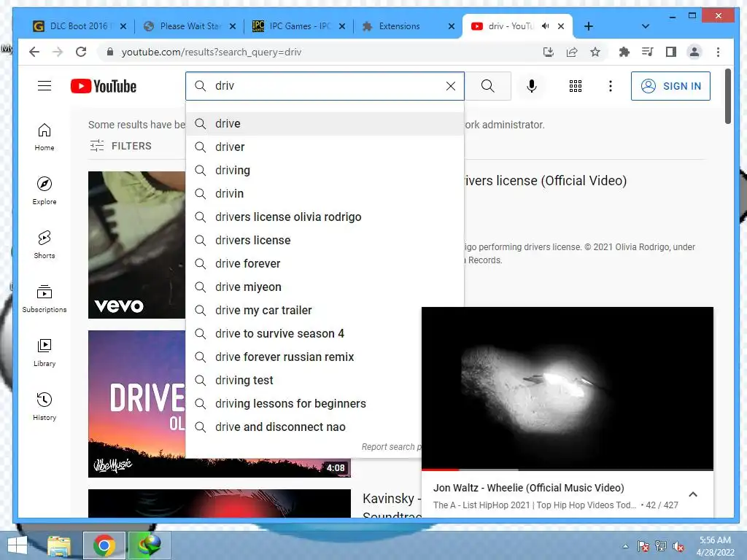Viewport: 747px width, 560px height.
Task: Toggle the browser side panel
Action: (671, 52)
